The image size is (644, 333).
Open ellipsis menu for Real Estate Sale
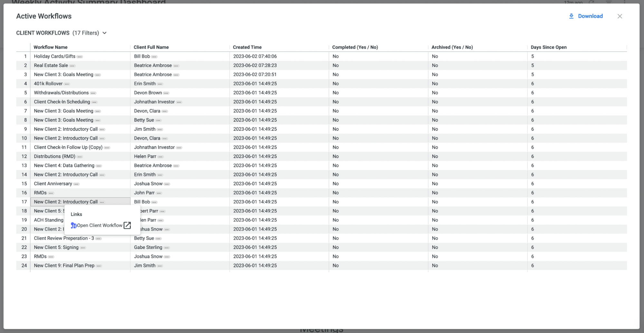[x=72, y=66]
